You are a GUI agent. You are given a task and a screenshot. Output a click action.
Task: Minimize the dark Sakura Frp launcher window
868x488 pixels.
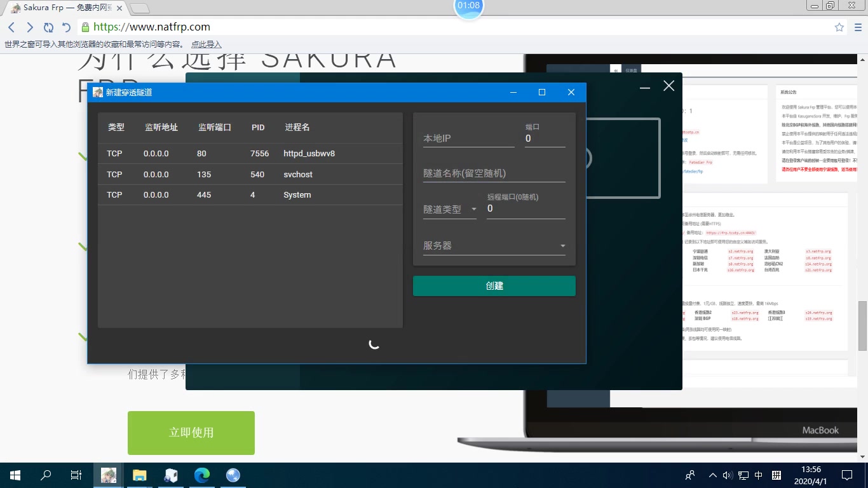pyautogui.click(x=645, y=86)
